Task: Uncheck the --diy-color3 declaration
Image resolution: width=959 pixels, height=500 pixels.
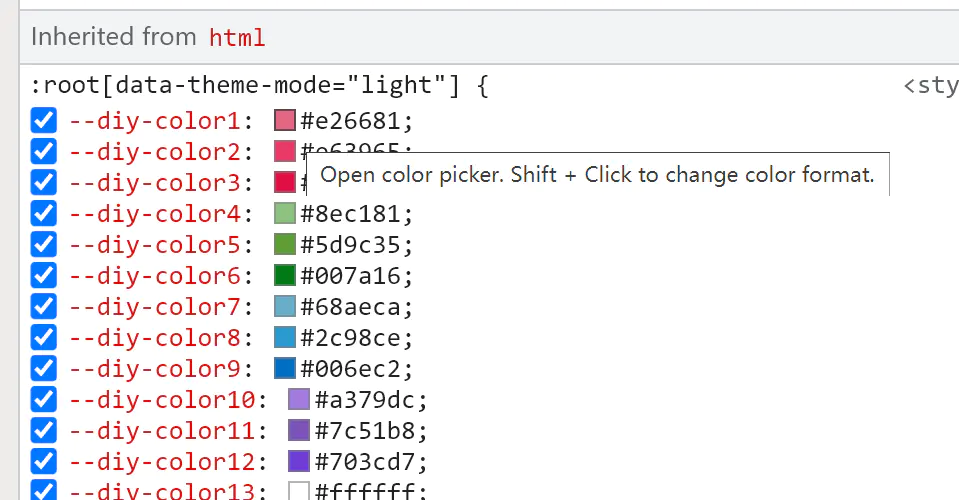Action: click(43, 184)
